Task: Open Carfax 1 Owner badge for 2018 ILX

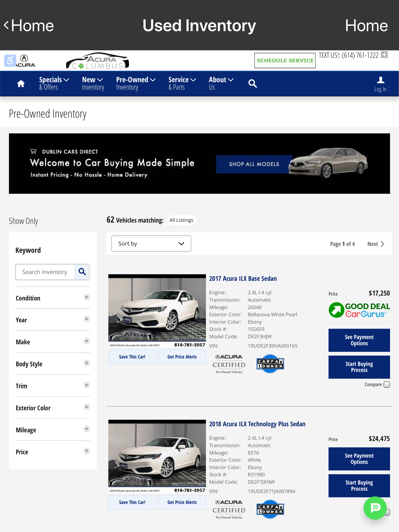Action: 270,509
